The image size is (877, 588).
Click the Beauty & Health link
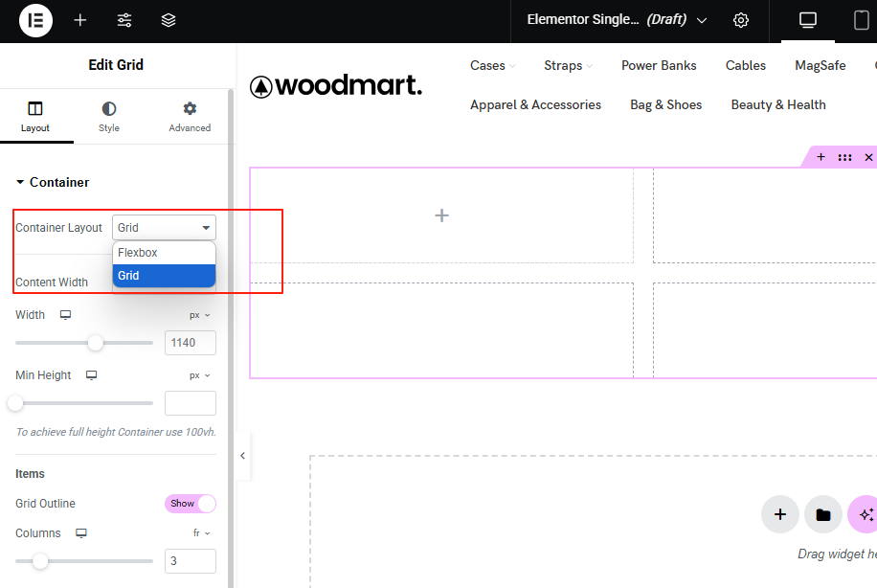(x=778, y=104)
